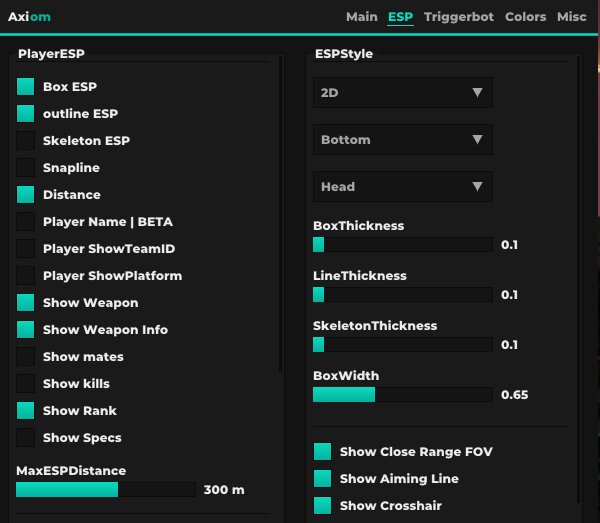Go to the Colors tab
Viewport: 600px width, 523px height.
point(525,17)
